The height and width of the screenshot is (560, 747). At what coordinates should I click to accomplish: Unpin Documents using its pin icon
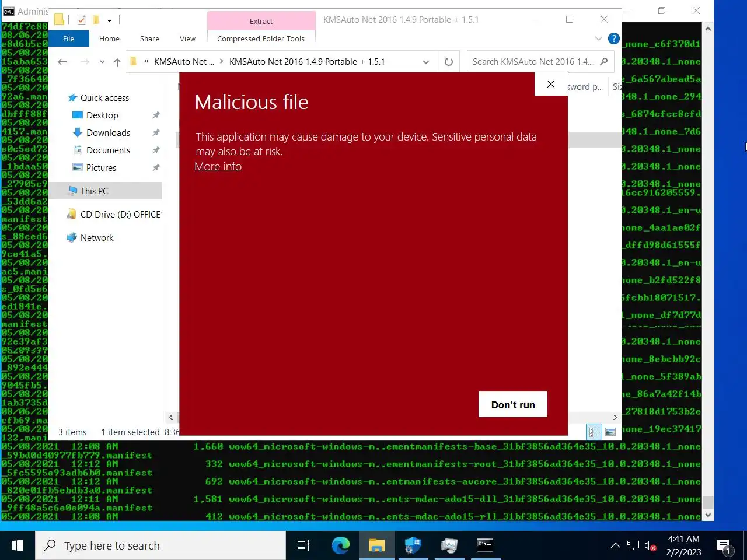click(156, 150)
